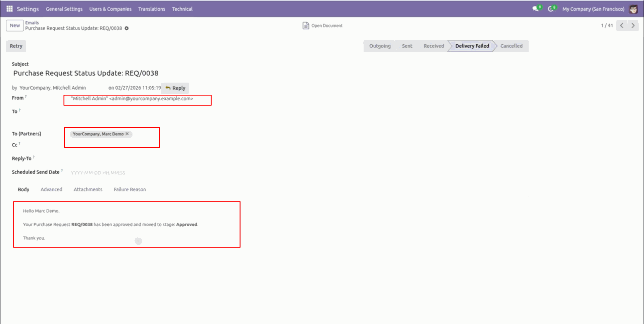Image resolution: width=644 pixels, height=324 pixels.
Task: Go to the previous record arrow
Action: 622,26
